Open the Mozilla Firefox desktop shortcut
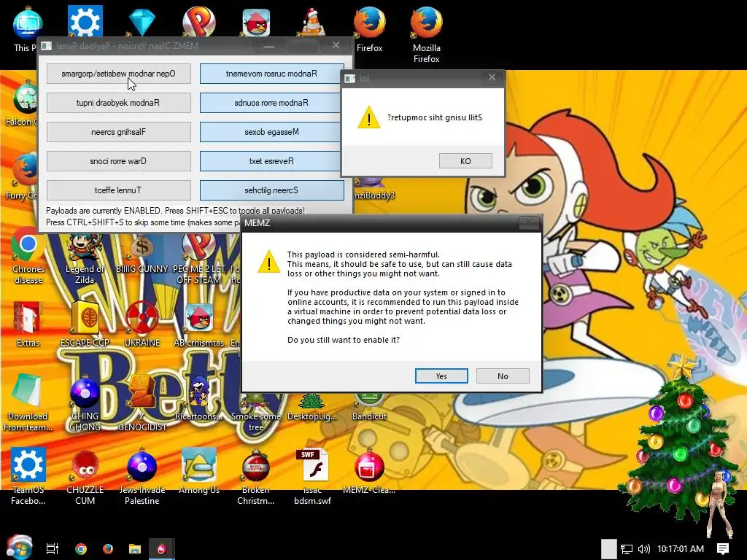Viewport: 747px width, 560px height. (x=426, y=34)
